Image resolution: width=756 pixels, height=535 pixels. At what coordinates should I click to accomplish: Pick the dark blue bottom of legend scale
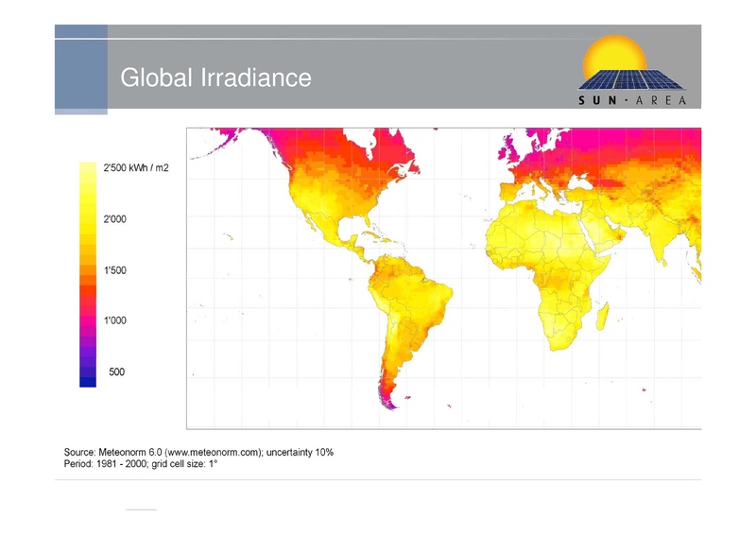[88, 381]
